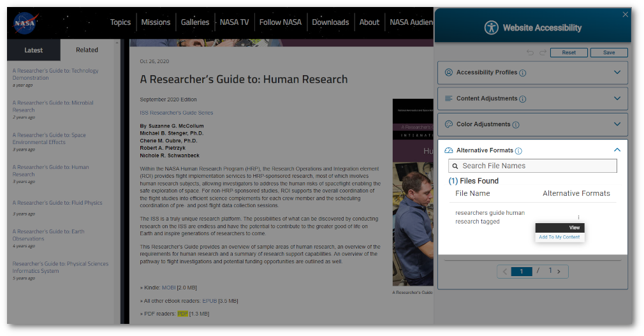
Task: Click the search magnifier icon
Action: (455, 166)
